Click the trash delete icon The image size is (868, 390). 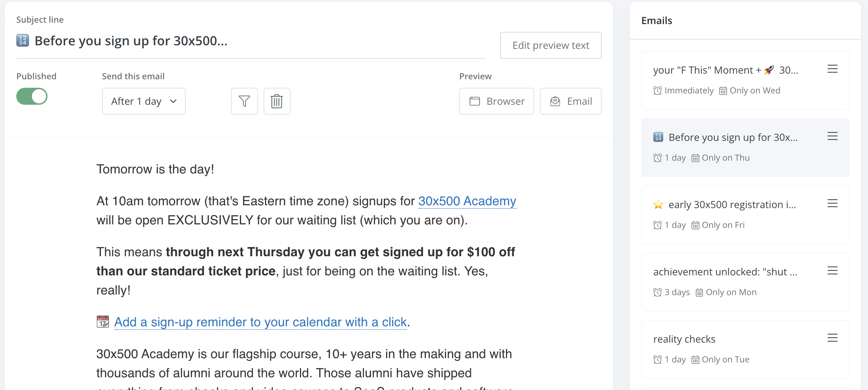(x=277, y=101)
